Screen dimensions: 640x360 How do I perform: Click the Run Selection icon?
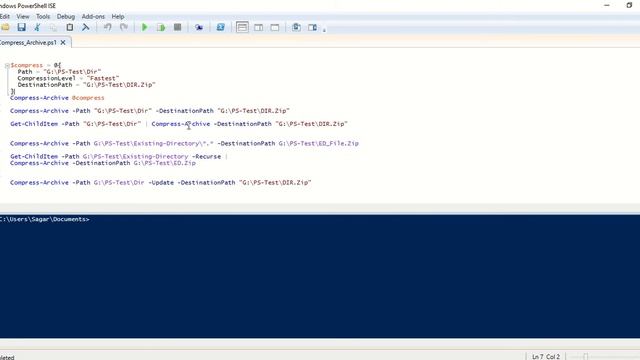[x=161, y=27]
